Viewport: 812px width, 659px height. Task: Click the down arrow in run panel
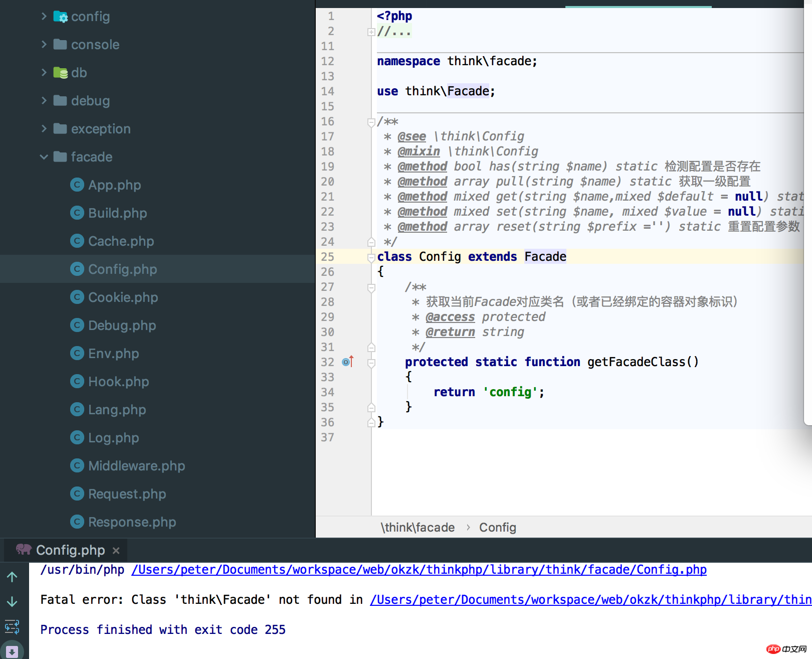point(12,602)
